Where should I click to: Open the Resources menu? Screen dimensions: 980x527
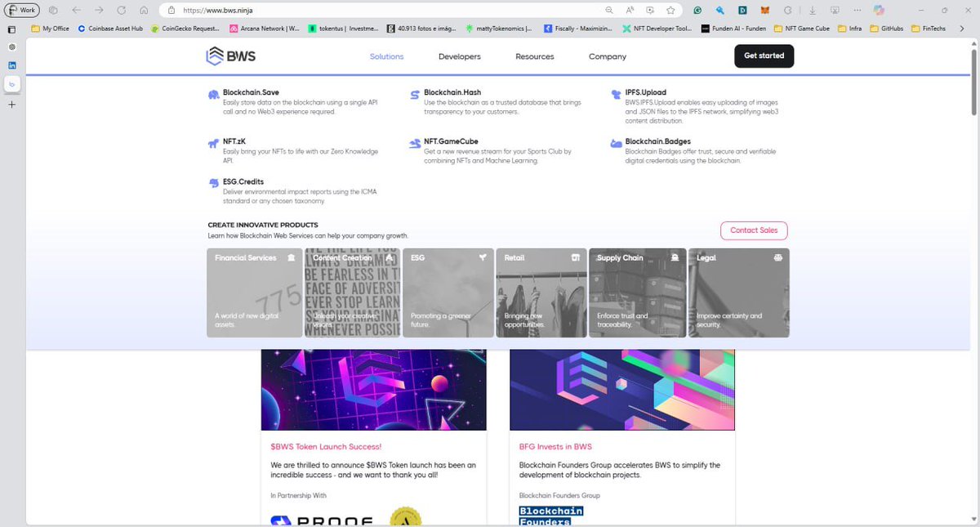534,56
